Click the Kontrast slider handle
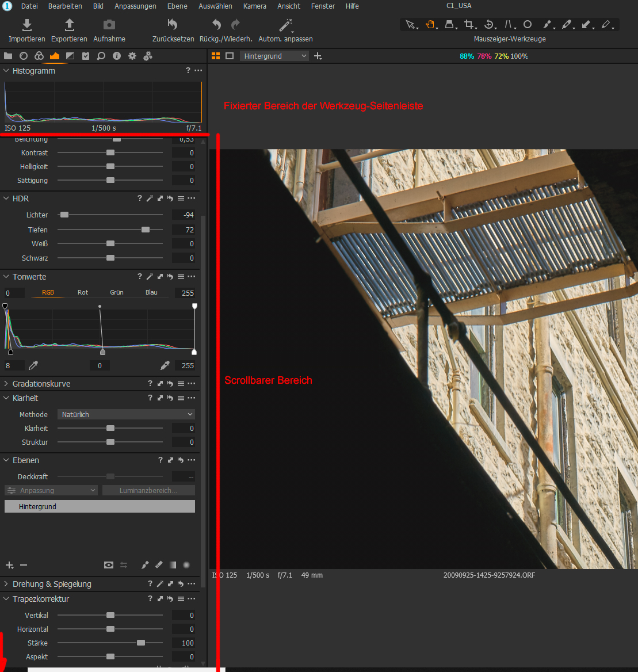Viewport: 638px width, 672px height. coord(110,152)
